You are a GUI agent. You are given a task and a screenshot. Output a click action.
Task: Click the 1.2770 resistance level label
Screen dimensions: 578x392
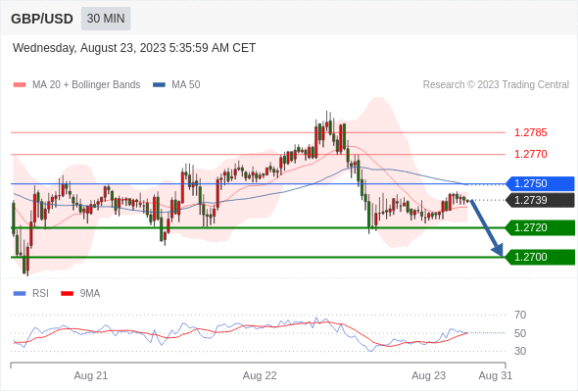[x=530, y=154]
